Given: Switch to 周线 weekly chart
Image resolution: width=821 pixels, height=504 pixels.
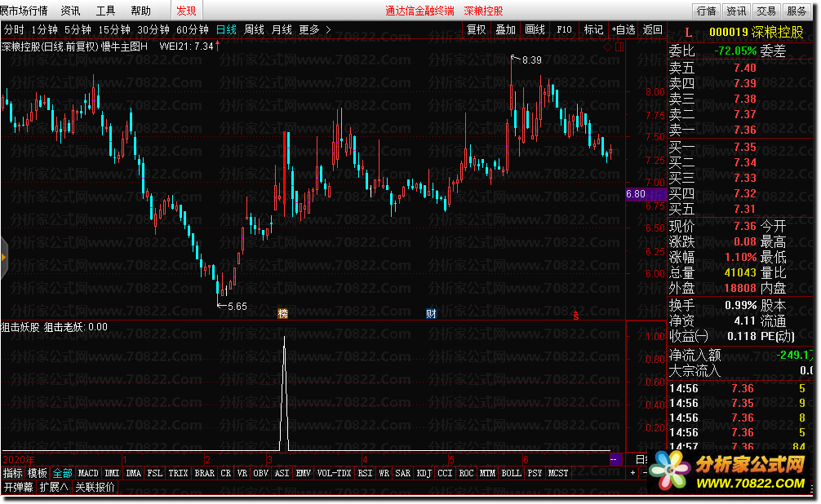Looking at the screenshot, I should 254,30.
